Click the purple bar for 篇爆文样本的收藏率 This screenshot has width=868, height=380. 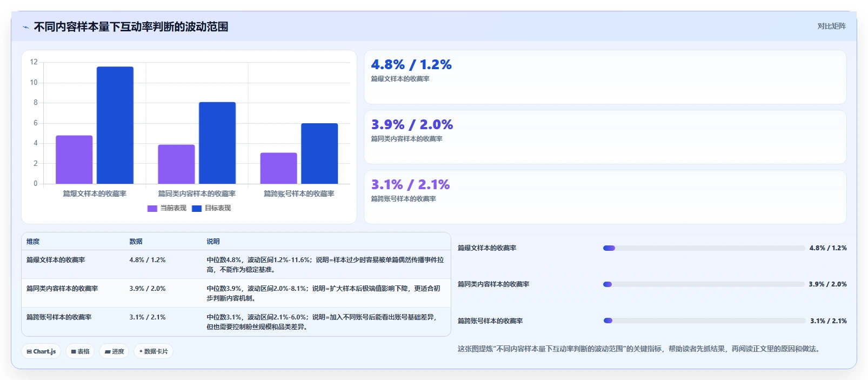(74, 159)
